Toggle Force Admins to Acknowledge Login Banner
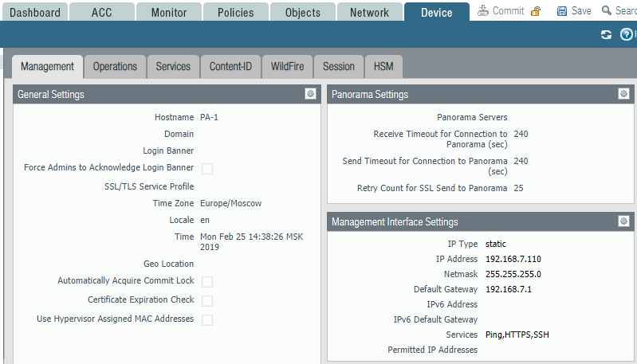The image size is (637, 364). click(x=207, y=168)
